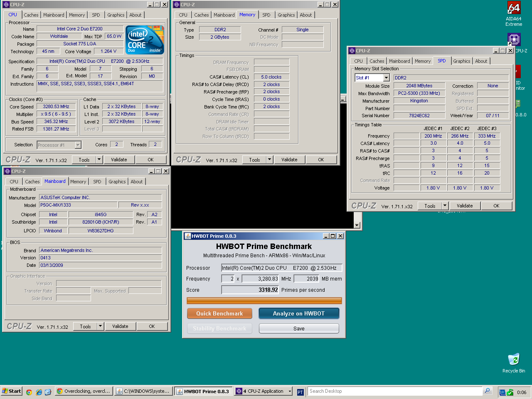Select HWBOT Prime 0.8.3 taskbar button
Viewport: 532px width, 399px height.
click(203, 391)
